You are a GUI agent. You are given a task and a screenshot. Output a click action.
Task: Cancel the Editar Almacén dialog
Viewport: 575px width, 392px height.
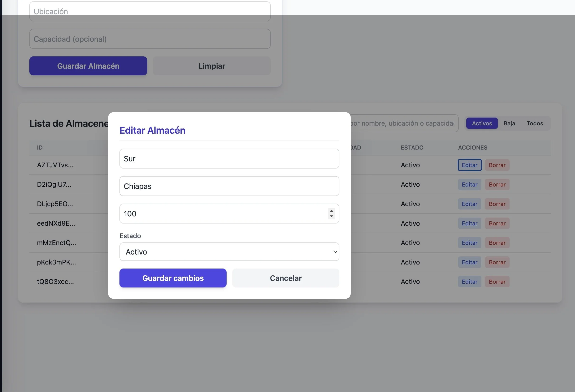[x=286, y=278]
